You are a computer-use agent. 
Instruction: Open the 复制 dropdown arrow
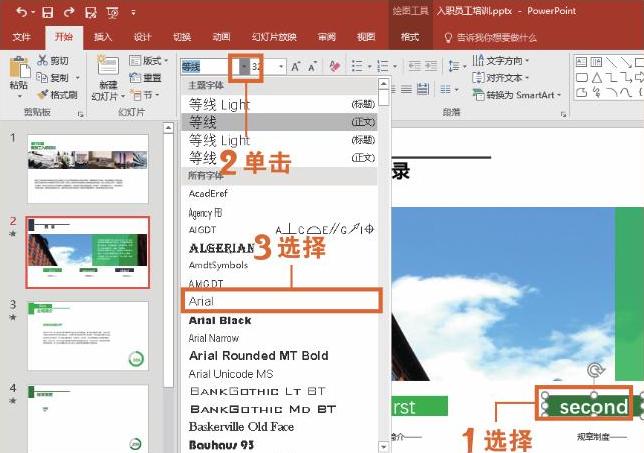[x=78, y=78]
